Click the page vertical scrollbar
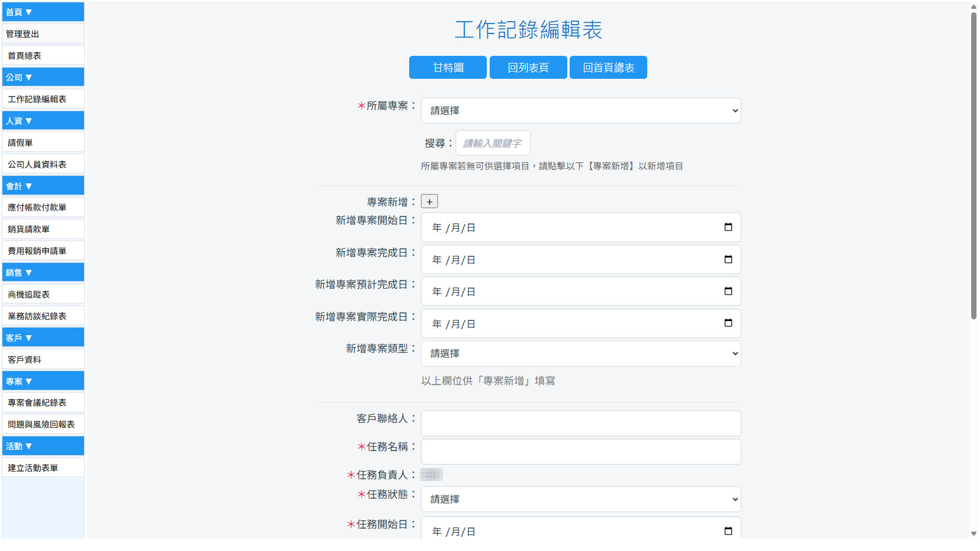Screen dimensions: 980x551 974,166
